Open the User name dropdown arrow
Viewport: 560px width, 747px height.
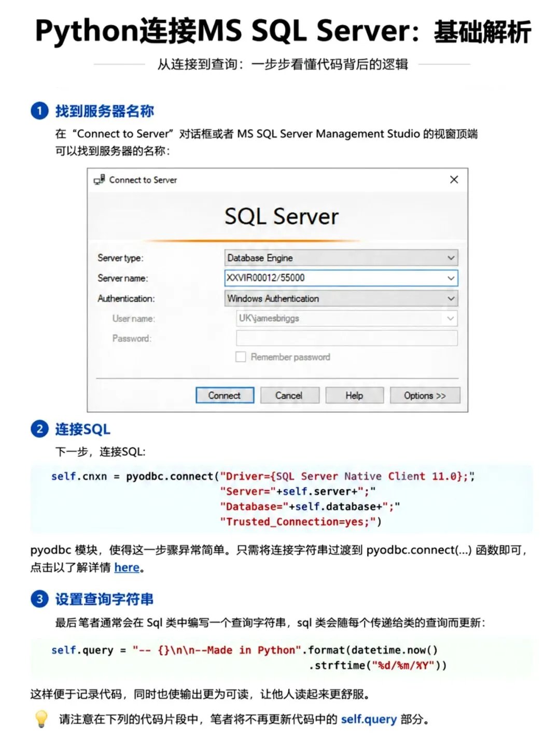[451, 319]
